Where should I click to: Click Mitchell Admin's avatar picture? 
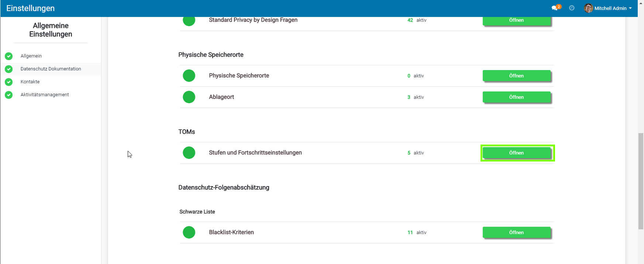tap(588, 8)
